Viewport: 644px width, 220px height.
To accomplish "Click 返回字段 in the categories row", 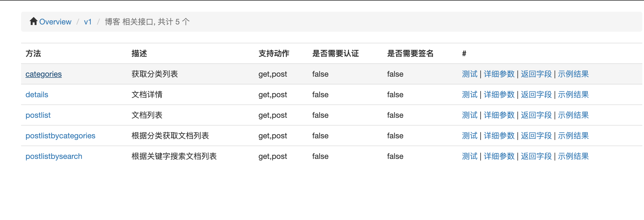I will (x=536, y=74).
